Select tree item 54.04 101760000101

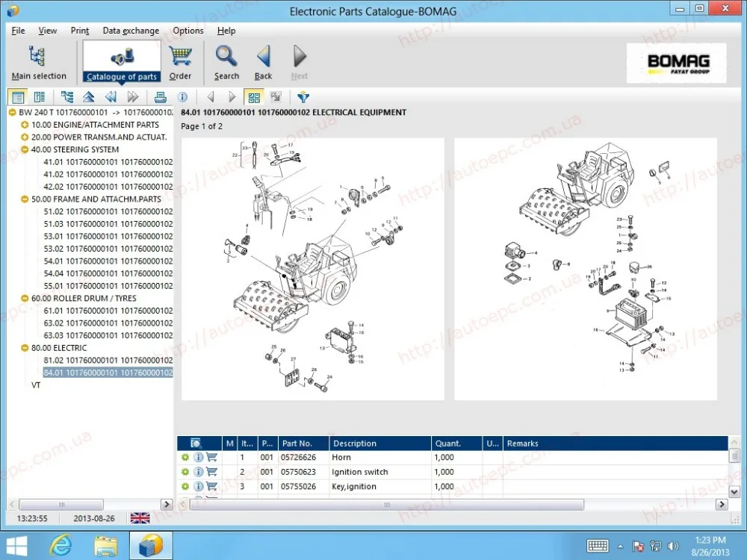108,273
